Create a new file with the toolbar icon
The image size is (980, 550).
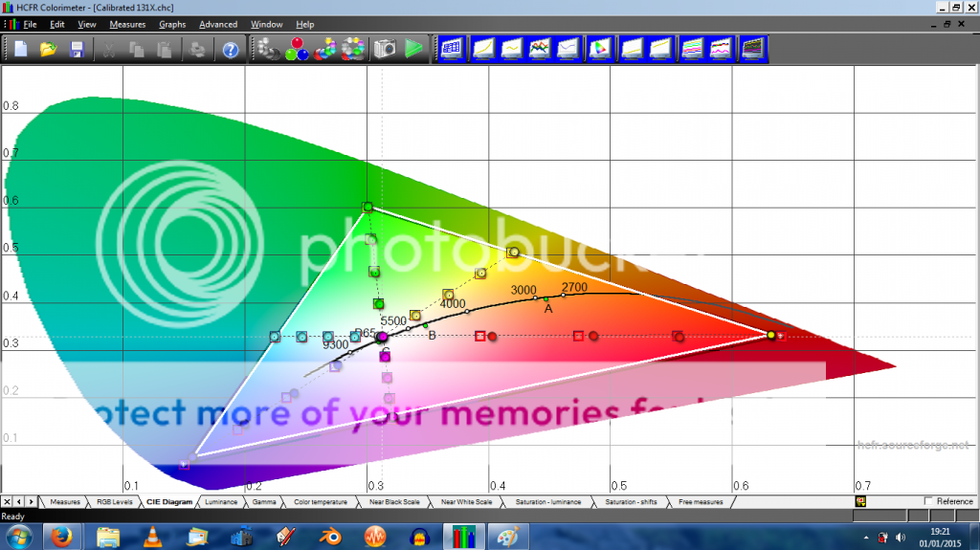tap(21, 49)
